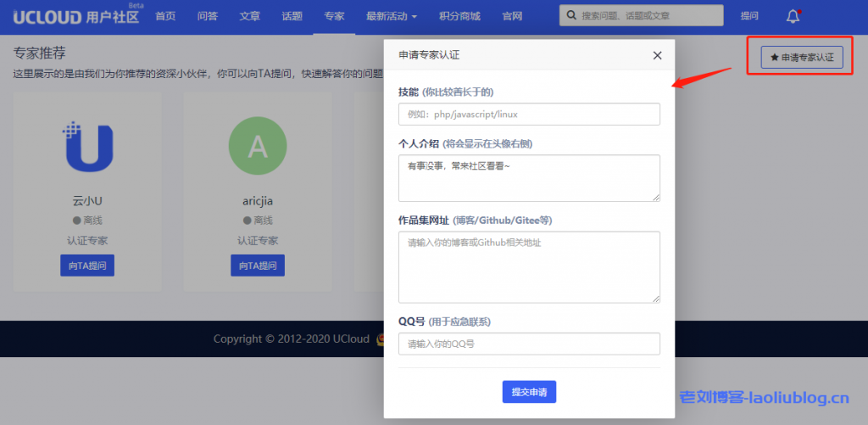Viewport: 868px width, 425px height.
Task: Click the aricjia green avatar
Action: (x=257, y=146)
